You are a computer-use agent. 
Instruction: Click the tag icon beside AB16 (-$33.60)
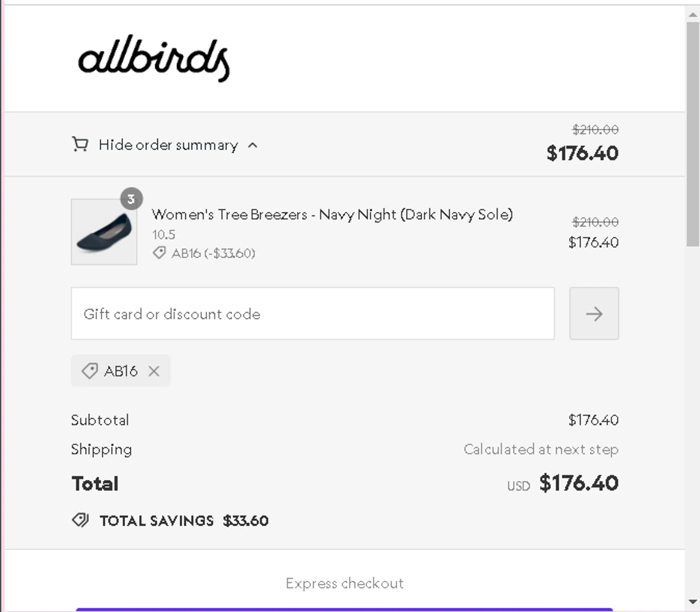[159, 253]
